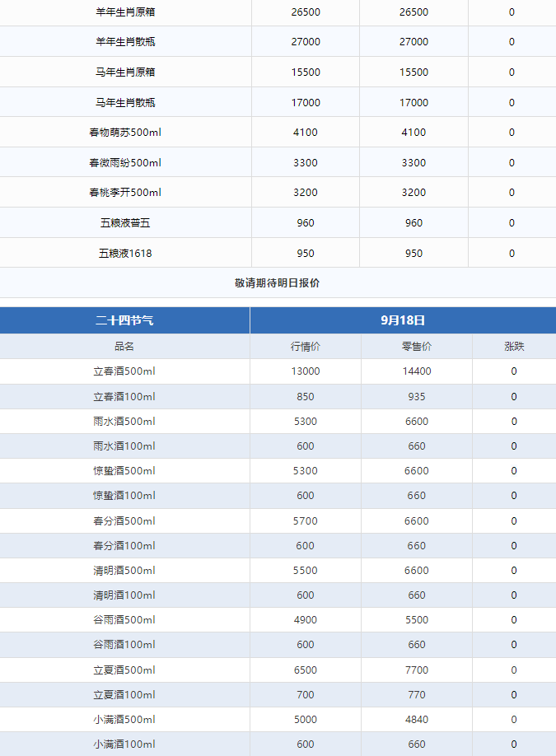Click 谷雨酒100ml product name
This screenshot has width=556, height=756.
point(124,645)
